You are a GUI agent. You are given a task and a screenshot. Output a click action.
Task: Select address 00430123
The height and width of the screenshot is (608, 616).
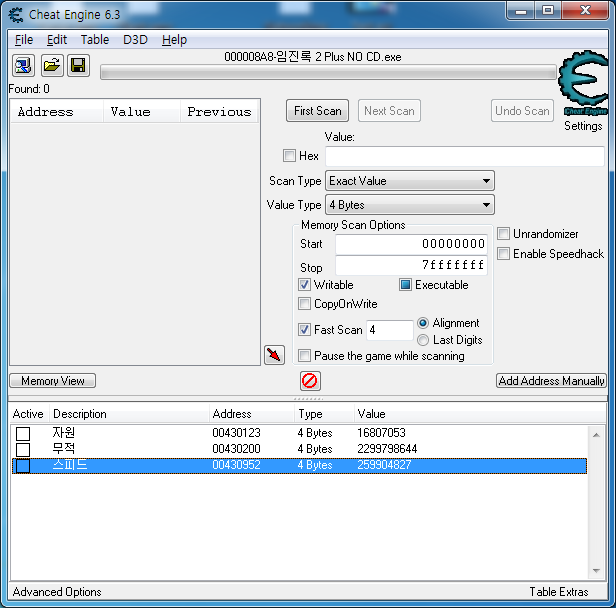pyautogui.click(x=236, y=433)
